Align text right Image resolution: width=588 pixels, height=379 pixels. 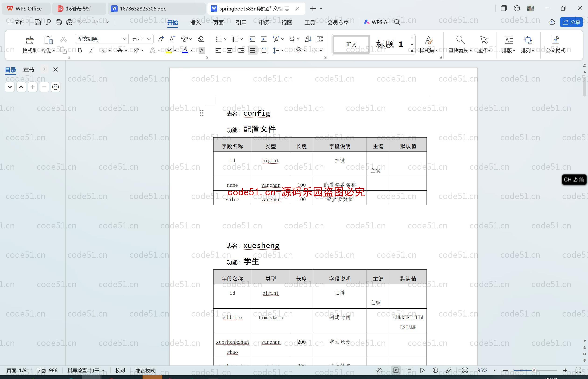pos(241,50)
